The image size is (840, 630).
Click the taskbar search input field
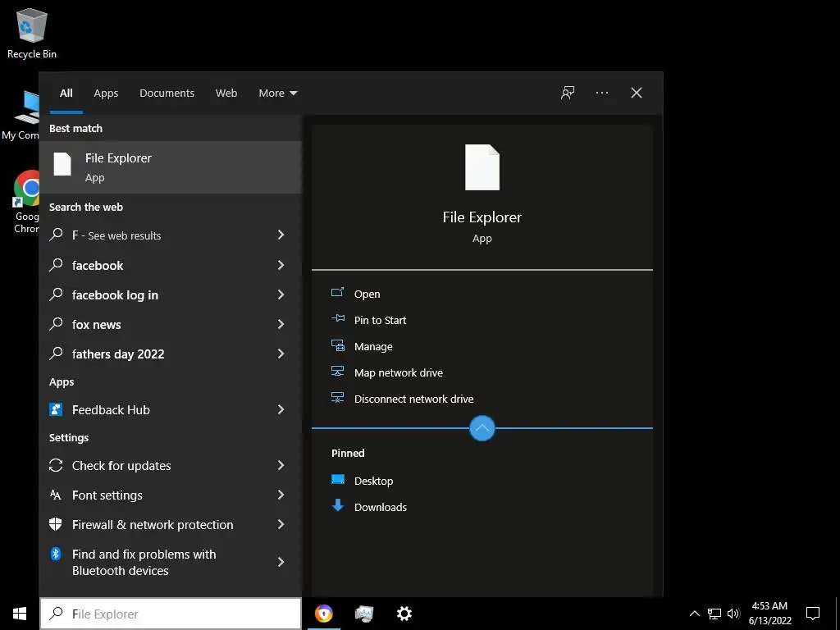click(171, 614)
